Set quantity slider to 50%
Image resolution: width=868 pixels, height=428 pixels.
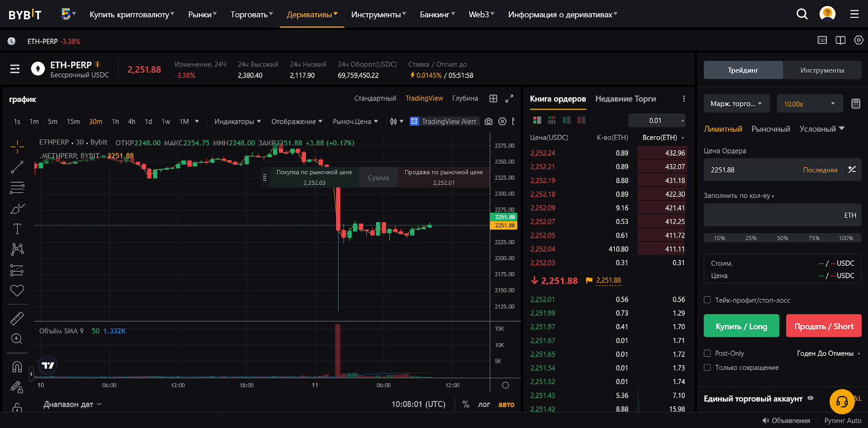point(782,238)
